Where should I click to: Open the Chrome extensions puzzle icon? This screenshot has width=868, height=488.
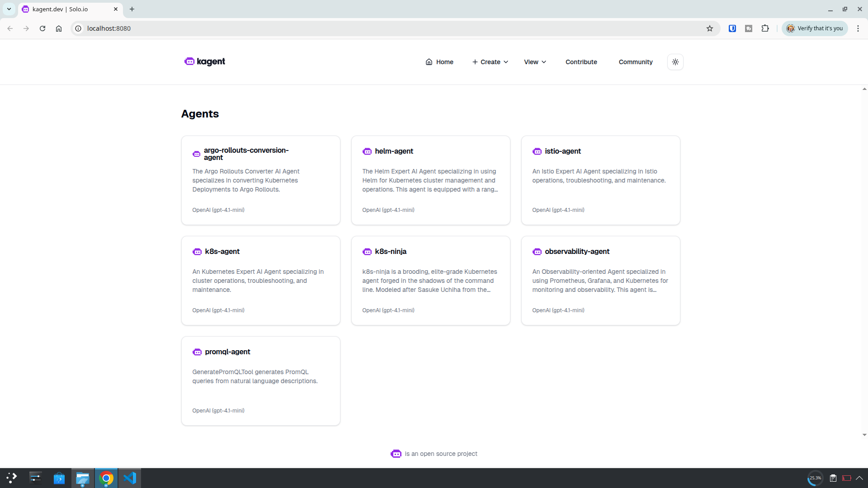tap(765, 28)
